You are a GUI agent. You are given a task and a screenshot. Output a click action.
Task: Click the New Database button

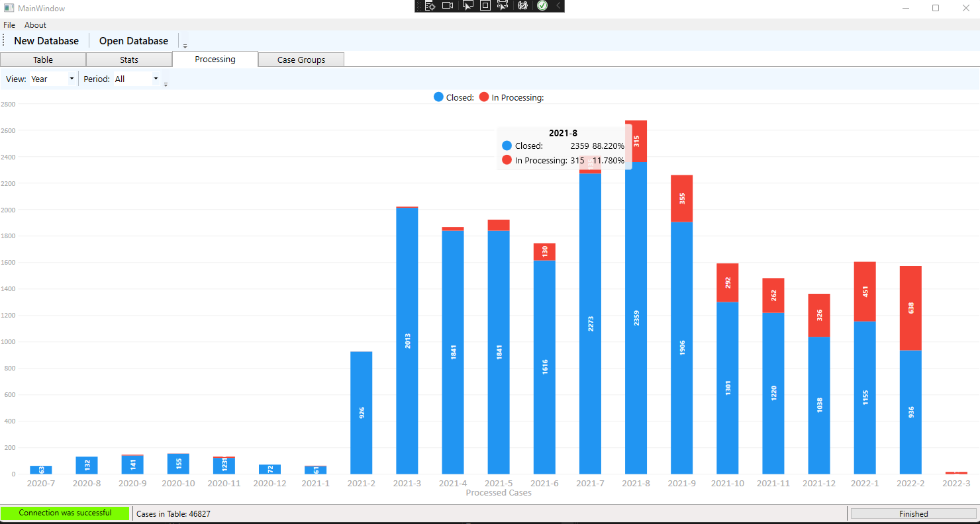point(46,40)
